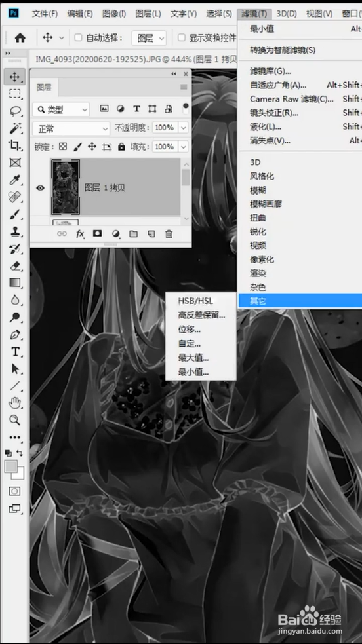Open the 类型 layer filter dropdown
Screen dimensions: 362x644
point(61,109)
